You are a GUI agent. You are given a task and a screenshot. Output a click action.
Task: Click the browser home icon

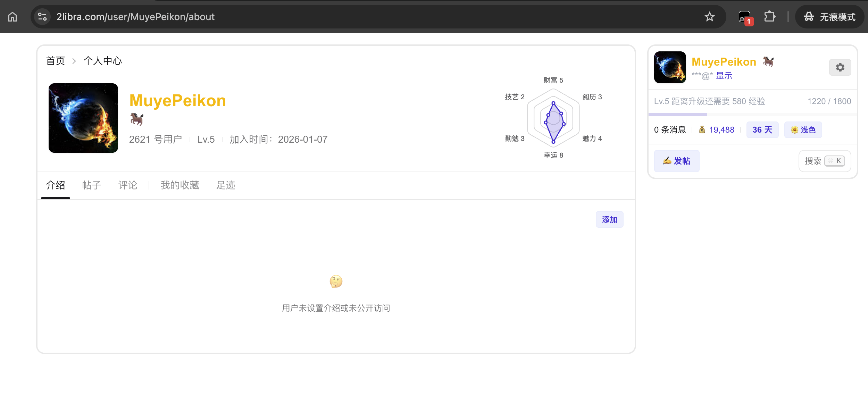[x=12, y=17]
